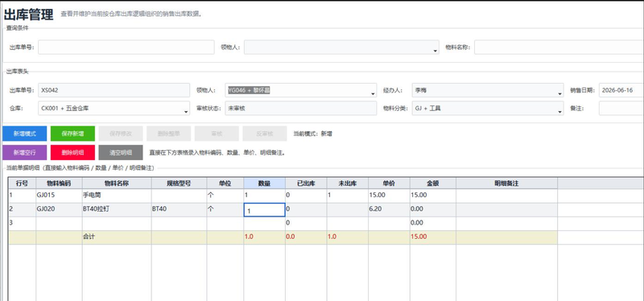Select the BT40拉钉 material name cell
Image resolution: width=644 pixels, height=301 pixels.
(x=117, y=209)
